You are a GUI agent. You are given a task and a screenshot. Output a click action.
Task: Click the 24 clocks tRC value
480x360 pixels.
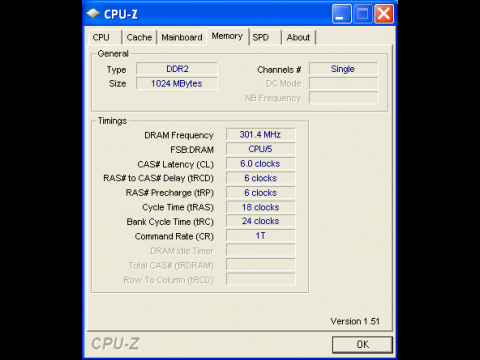(x=260, y=221)
